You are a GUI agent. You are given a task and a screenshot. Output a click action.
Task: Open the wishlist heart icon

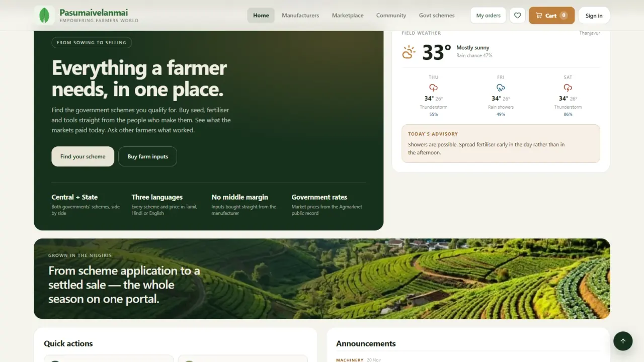517,16
